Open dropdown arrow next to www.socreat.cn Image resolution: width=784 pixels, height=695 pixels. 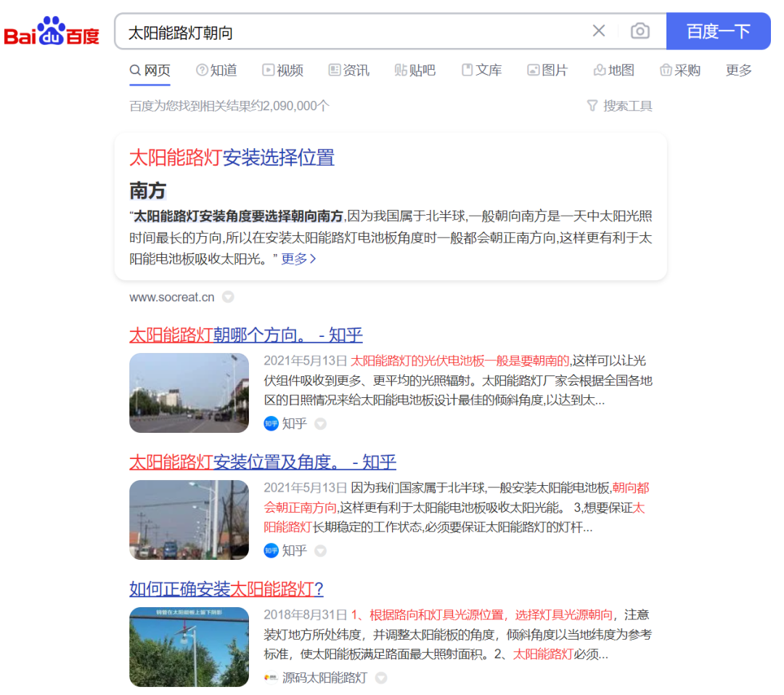tap(228, 297)
